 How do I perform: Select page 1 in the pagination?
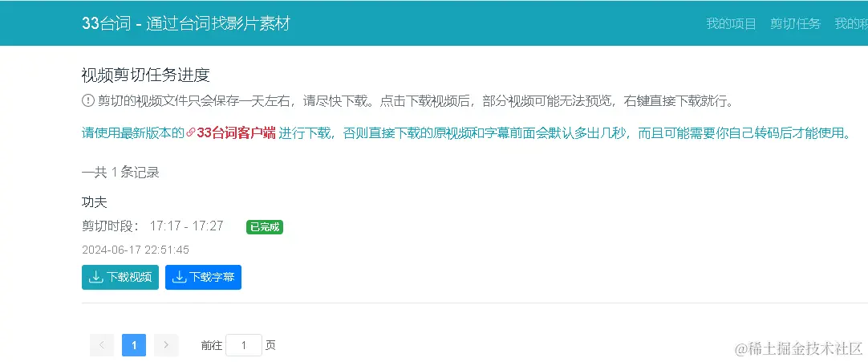(x=134, y=345)
